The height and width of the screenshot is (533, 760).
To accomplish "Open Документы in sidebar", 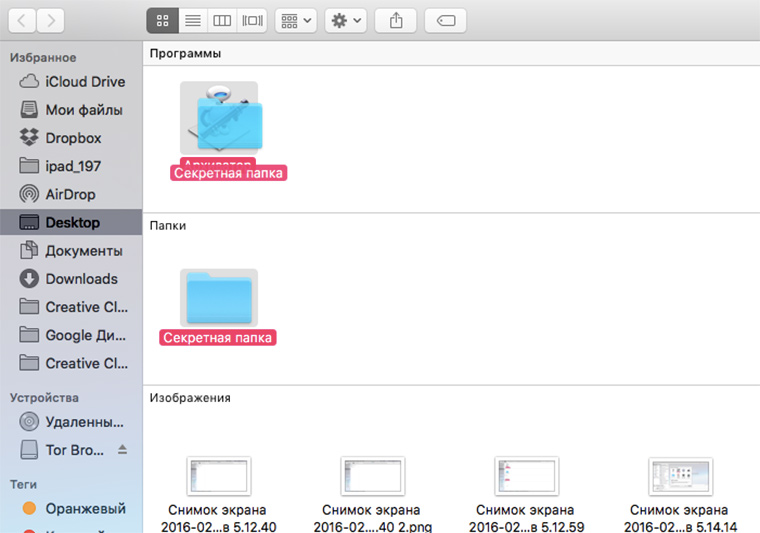I will (x=71, y=251).
